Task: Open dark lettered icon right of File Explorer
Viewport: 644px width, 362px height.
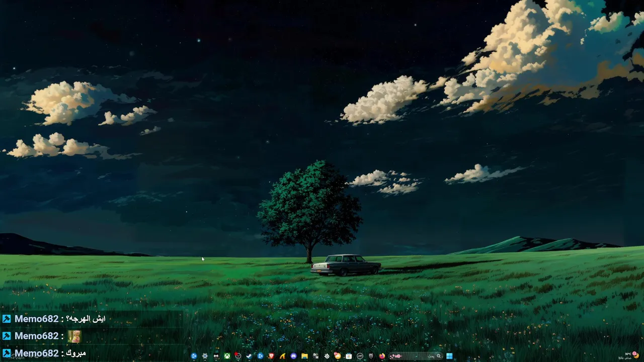Action: 315,356
